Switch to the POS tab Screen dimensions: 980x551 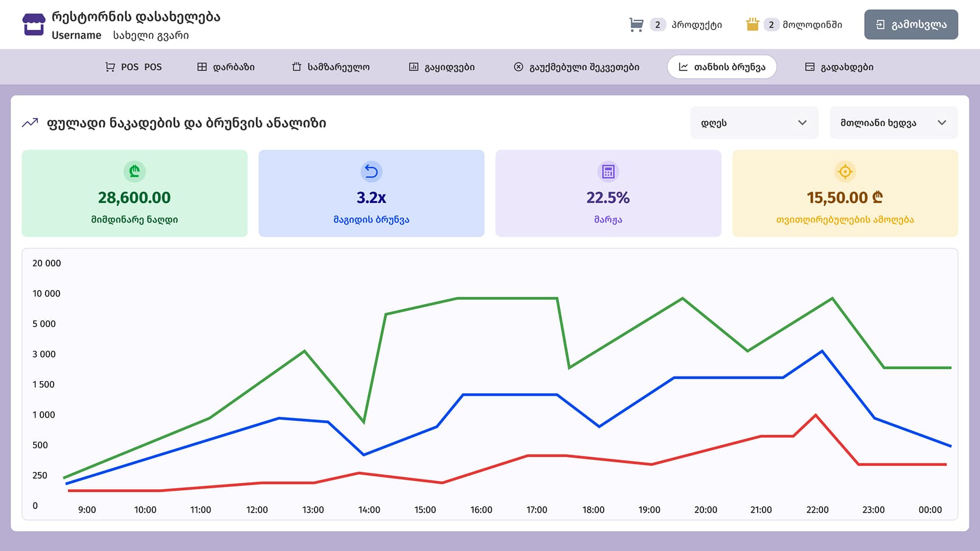tap(134, 67)
